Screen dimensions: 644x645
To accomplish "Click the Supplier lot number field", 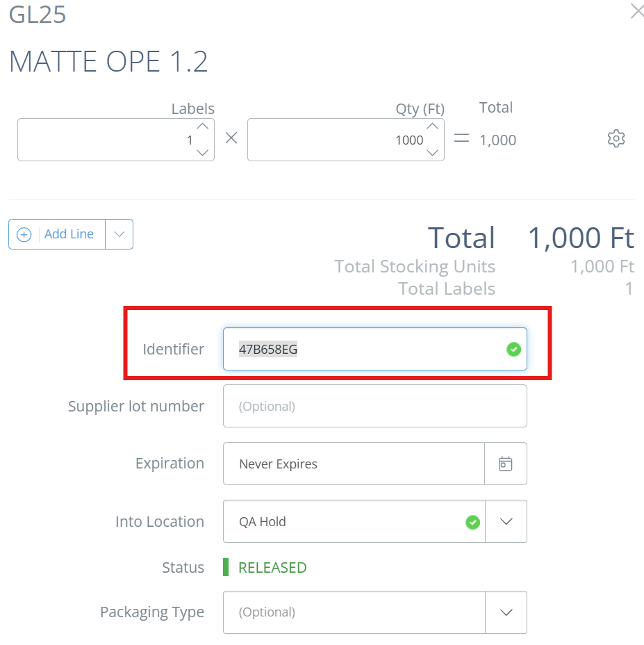I will click(374, 406).
